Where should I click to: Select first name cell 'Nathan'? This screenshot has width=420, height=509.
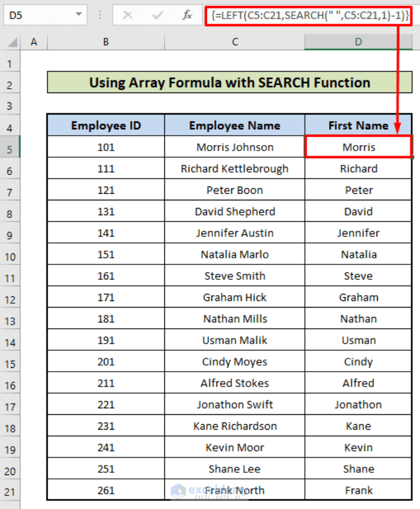click(x=358, y=319)
